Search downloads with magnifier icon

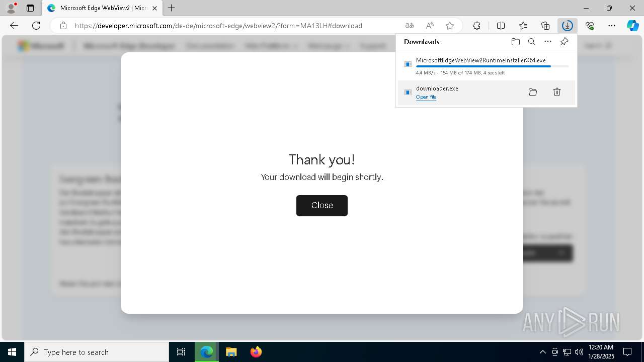tap(532, 42)
